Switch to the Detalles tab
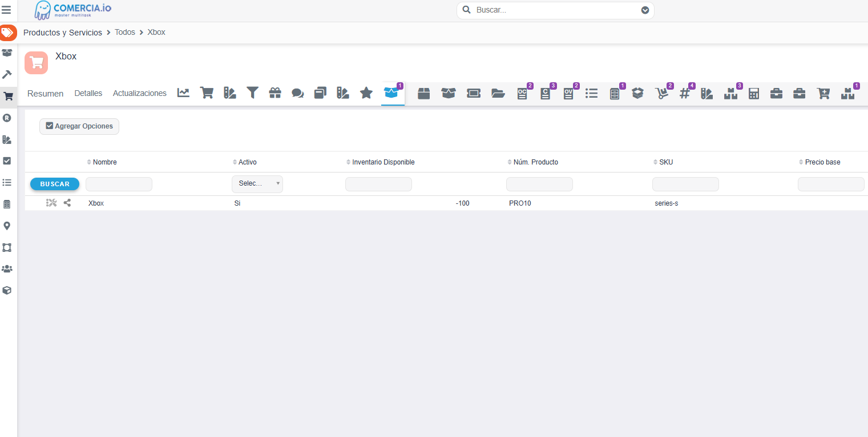Image resolution: width=868 pixels, height=437 pixels. click(88, 93)
